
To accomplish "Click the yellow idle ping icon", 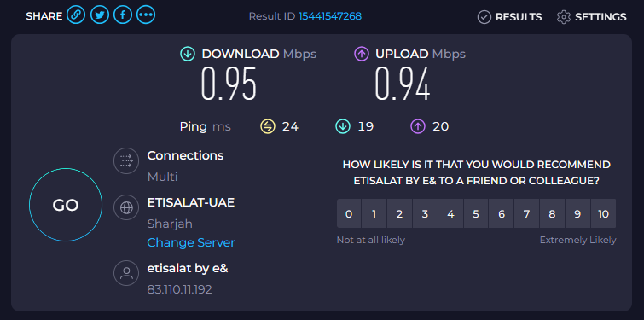I will coord(267,126).
